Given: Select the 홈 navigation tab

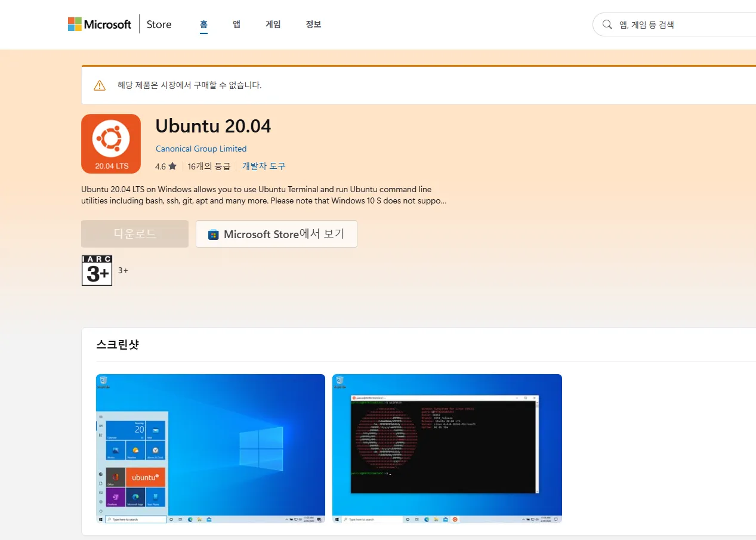Looking at the screenshot, I should click(203, 24).
